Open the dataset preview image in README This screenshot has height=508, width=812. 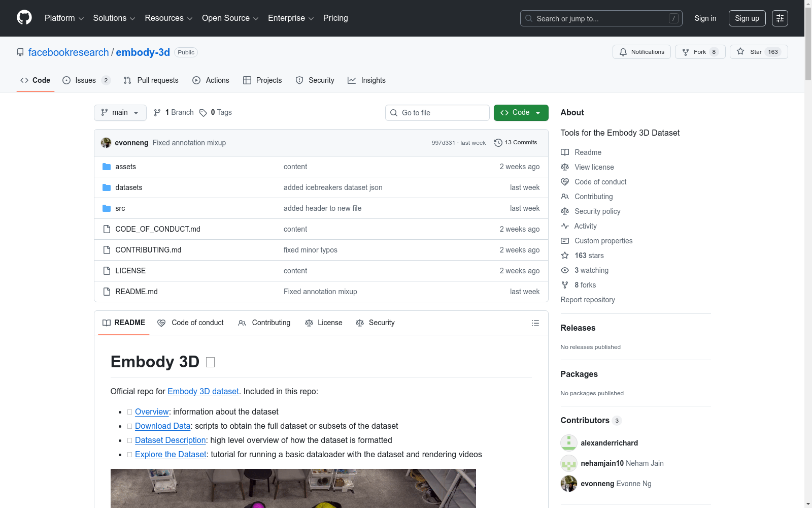pyautogui.click(x=293, y=488)
